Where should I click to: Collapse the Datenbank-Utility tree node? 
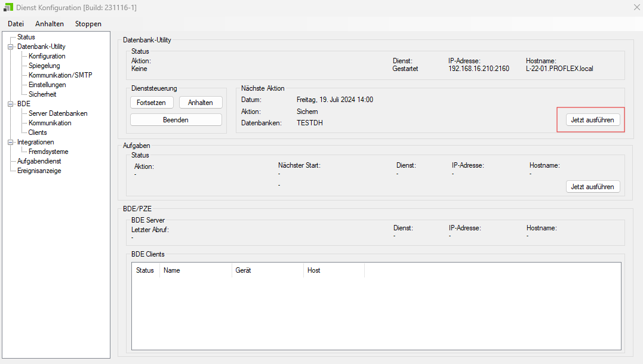(10, 47)
